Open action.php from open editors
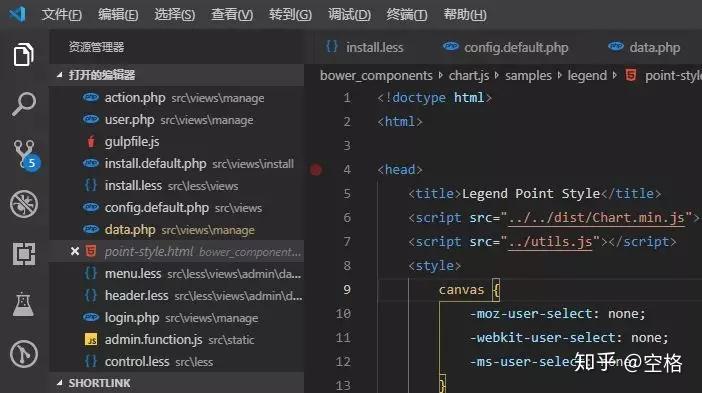Screen dimensions: 702x393 [176, 98]
